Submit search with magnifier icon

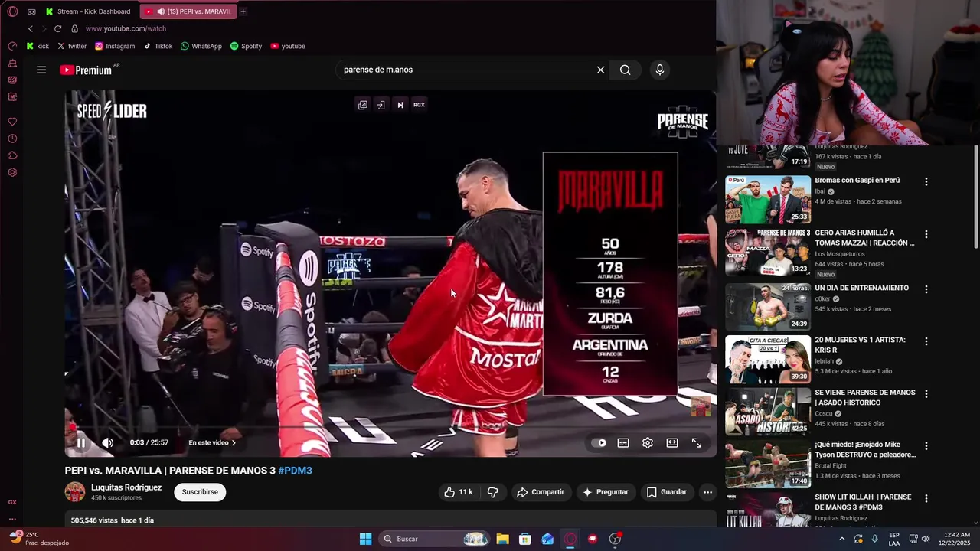click(x=626, y=70)
